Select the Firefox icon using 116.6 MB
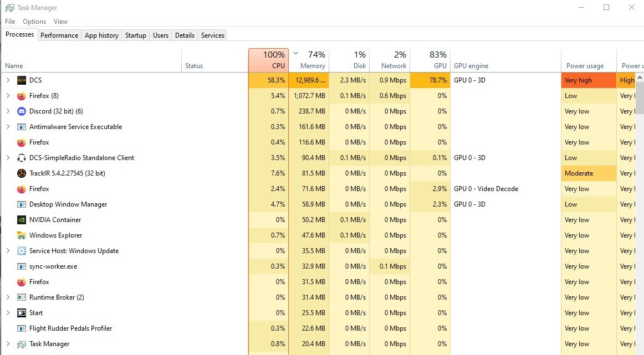This screenshot has height=355, width=644. [22, 142]
